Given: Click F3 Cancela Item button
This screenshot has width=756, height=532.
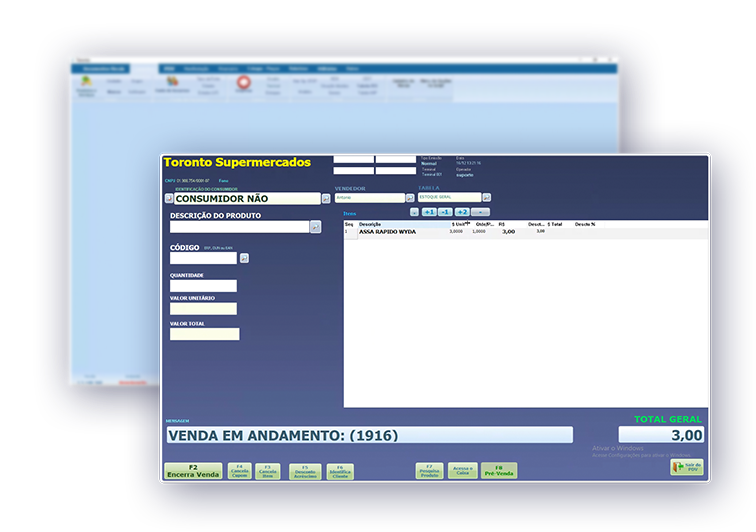Looking at the screenshot, I should (x=267, y=471).
